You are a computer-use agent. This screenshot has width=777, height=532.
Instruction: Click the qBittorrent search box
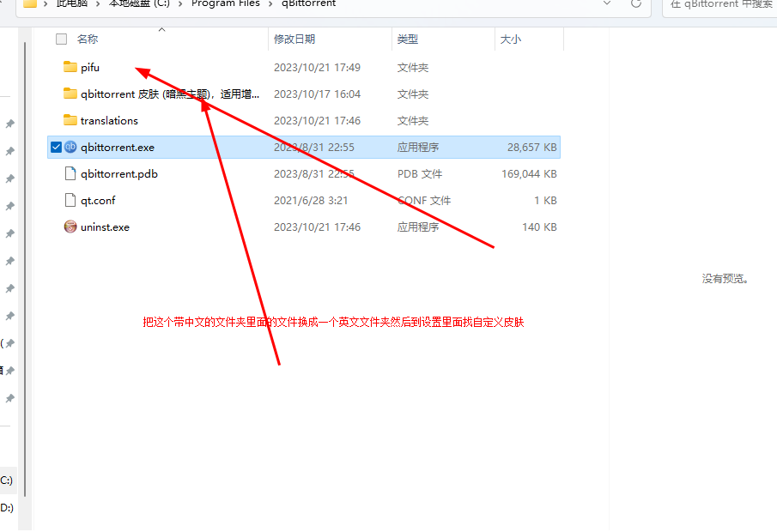pyautogui.click(x=721, y=4)
